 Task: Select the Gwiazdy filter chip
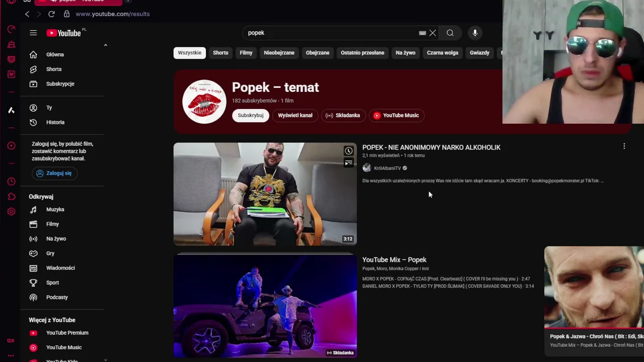point(479,53)
